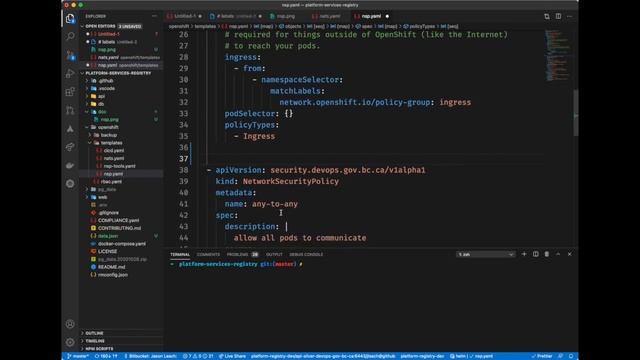
Task: Select the Output panel tab
Action: 274,254
